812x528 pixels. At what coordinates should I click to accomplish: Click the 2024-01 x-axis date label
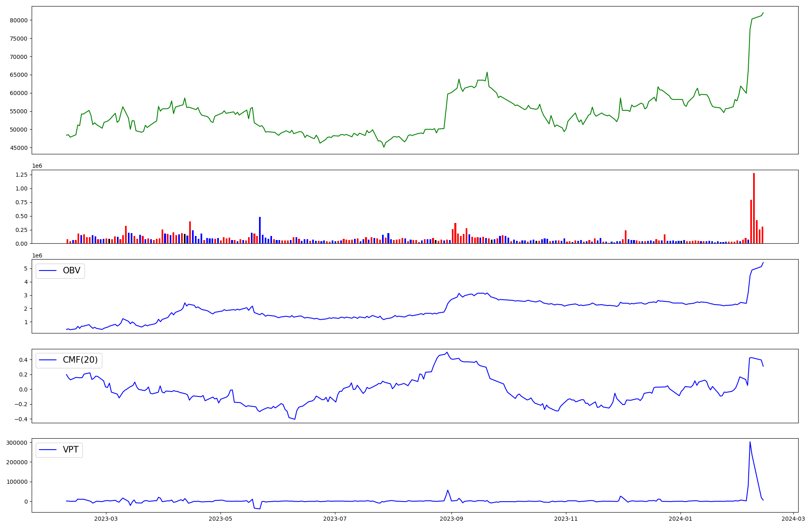click(x=680, y=519)
